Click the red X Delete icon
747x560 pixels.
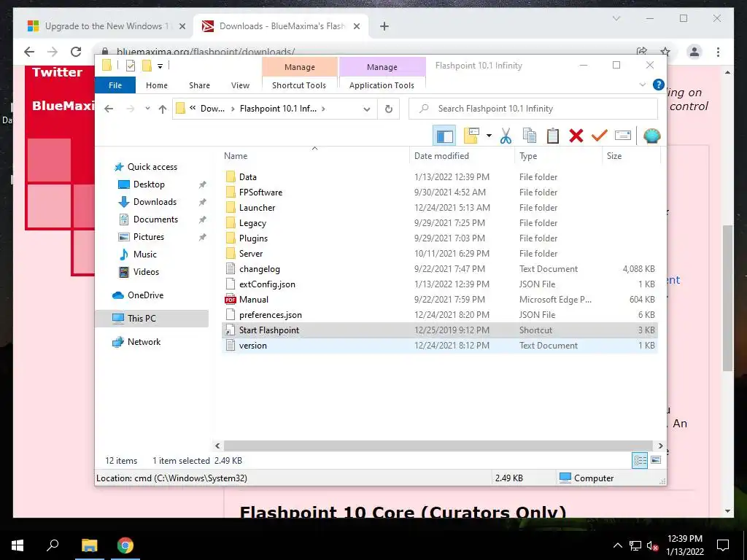tap(576, 136)
